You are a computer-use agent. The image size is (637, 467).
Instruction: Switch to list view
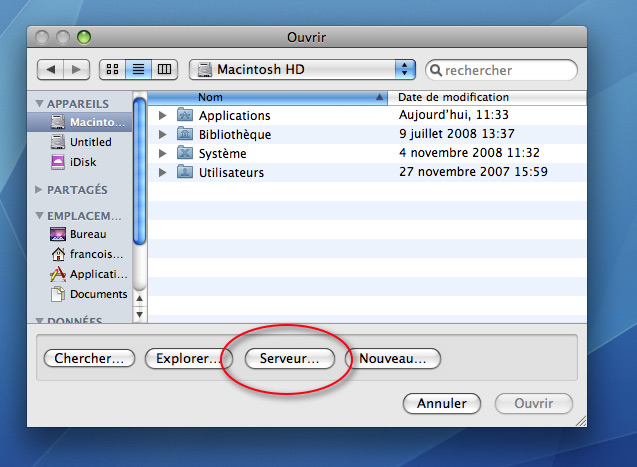click(x=139, y=69)
